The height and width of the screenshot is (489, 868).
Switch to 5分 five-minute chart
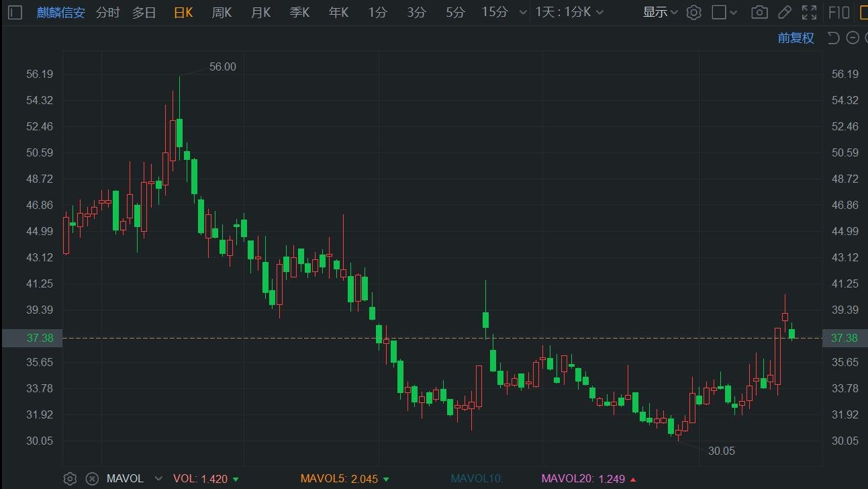tap(455, 12)
